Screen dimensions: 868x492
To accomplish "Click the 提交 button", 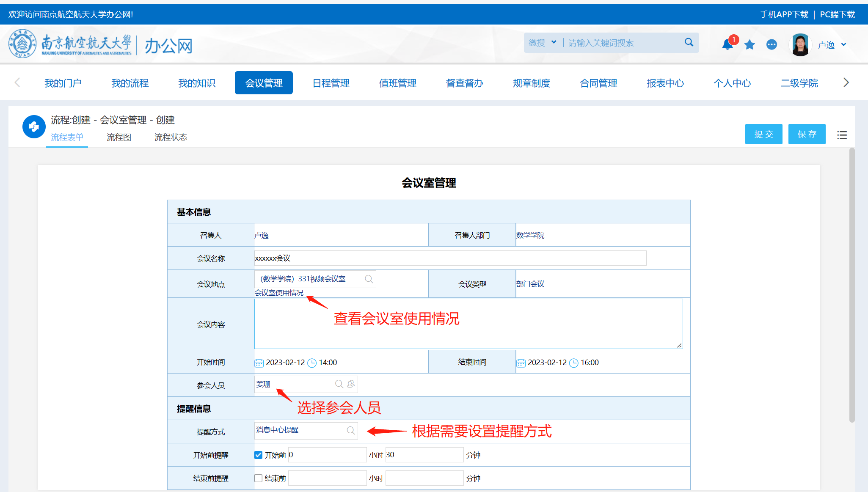I will click(x=763, y=134).
